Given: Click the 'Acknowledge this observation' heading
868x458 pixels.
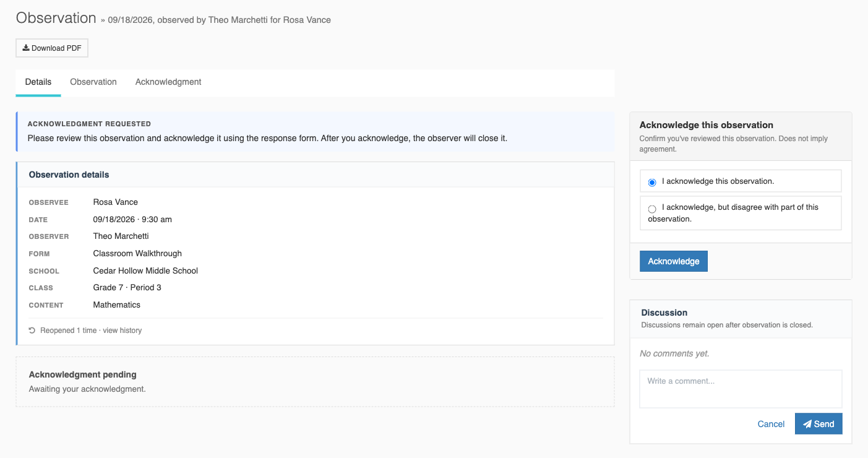Looking at the screenshot, I should coord(707,125).
